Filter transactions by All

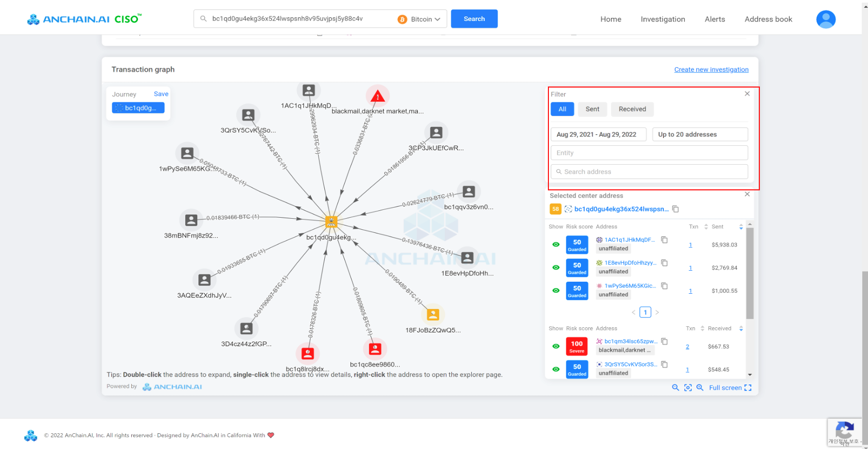[563, 109]
